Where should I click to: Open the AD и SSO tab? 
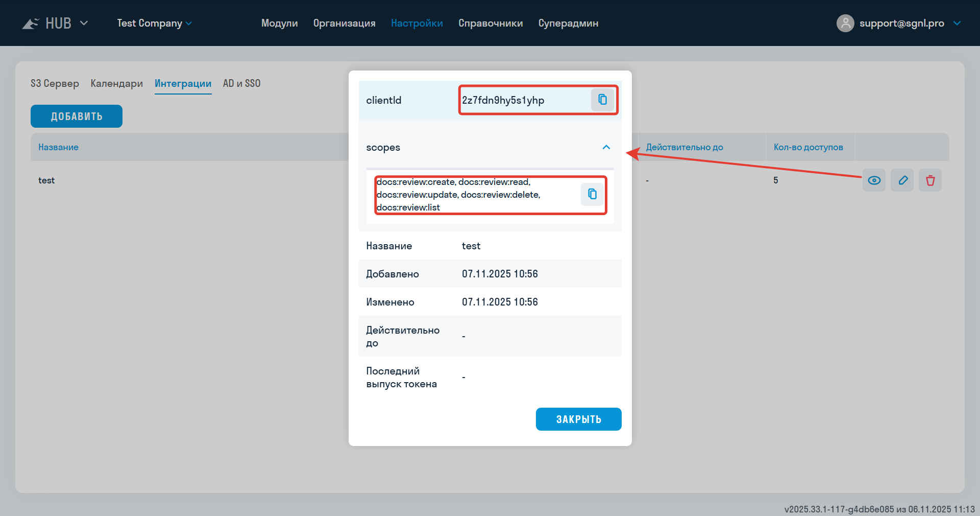(241, 83)
